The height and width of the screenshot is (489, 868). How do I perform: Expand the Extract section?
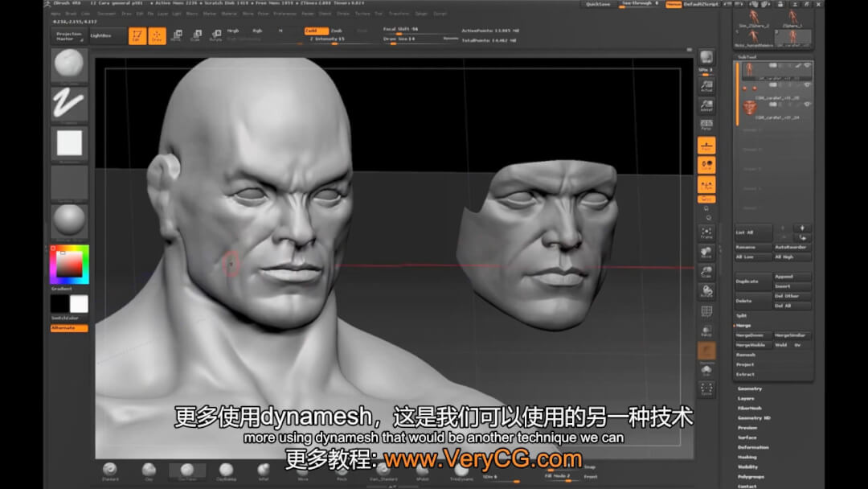pyautogui.click(x=745, y=375)
